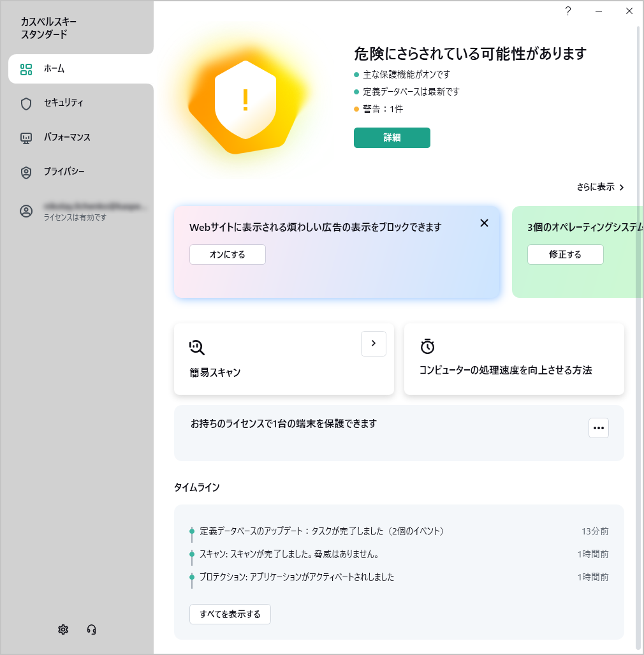Minimize the Kaspersky window
644x655 pixels.
[599, 11]
